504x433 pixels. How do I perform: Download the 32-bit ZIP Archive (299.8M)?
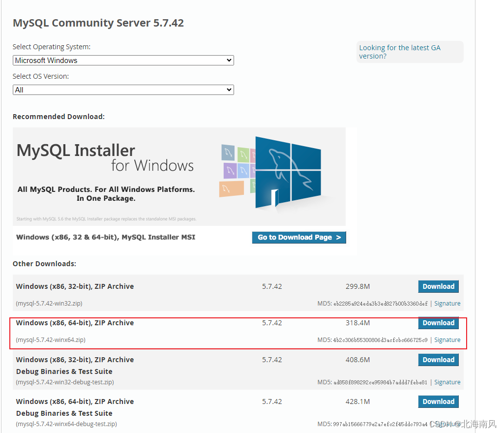[438, 286]
